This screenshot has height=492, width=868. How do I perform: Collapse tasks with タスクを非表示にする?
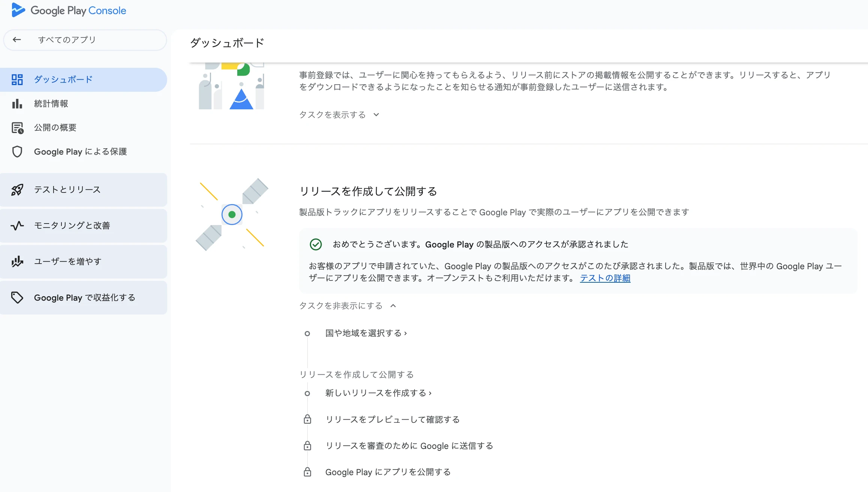pyautogui.click(x=347, y=306)
